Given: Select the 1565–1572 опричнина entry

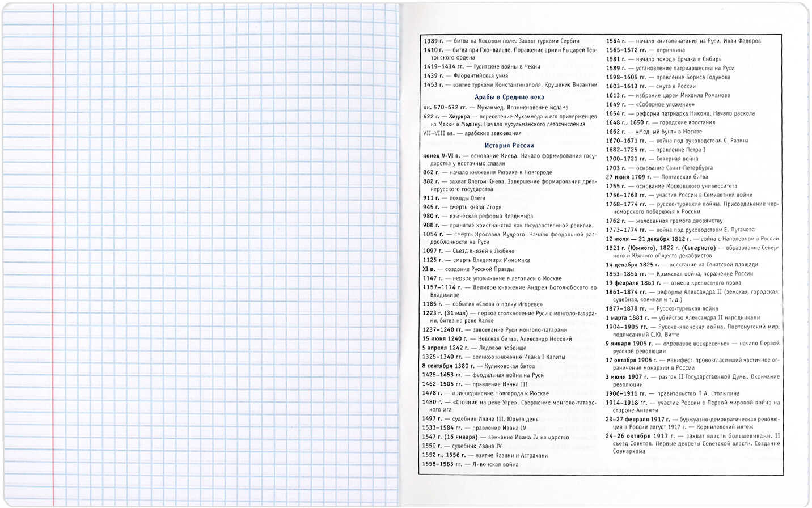Looking at the screenshot, I should 645,50.
